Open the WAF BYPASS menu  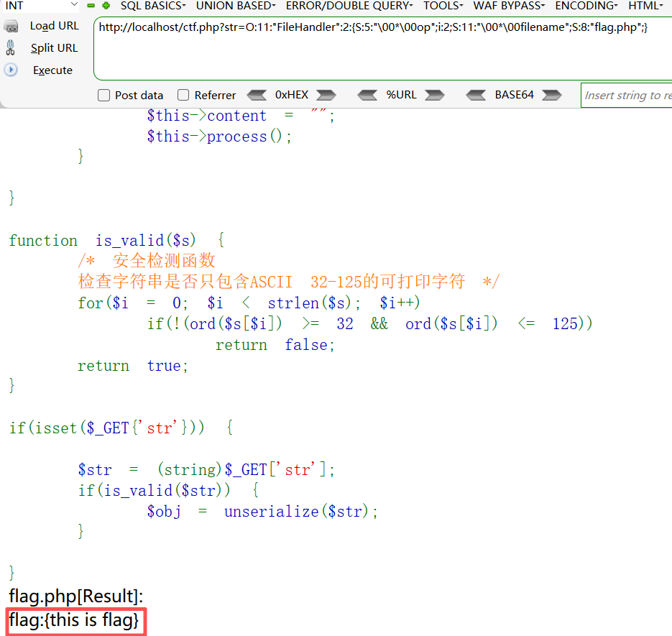click(509, 6)
